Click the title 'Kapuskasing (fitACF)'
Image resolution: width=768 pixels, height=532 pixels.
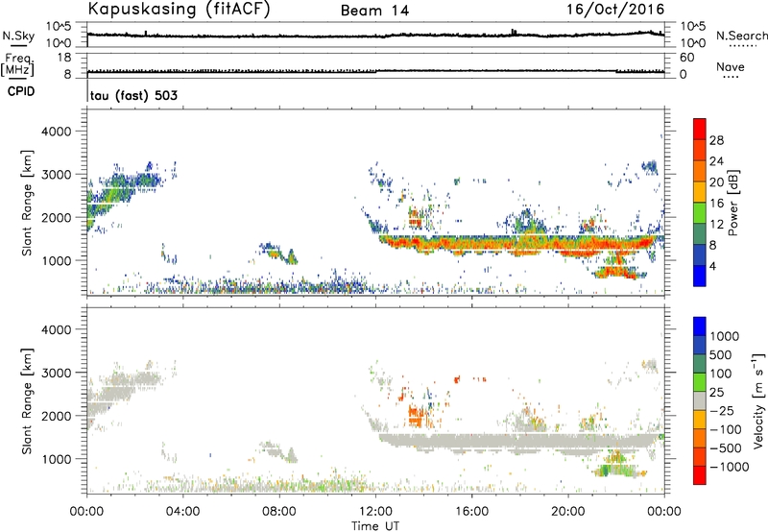tap(179, 9)
